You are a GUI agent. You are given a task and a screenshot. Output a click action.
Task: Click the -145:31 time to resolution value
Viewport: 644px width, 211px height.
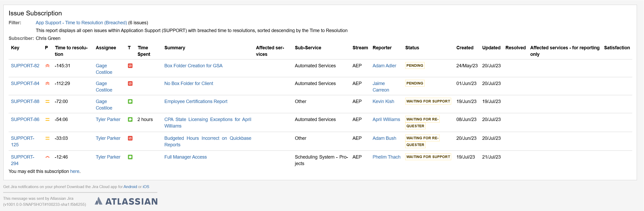(x=62, y=66)
